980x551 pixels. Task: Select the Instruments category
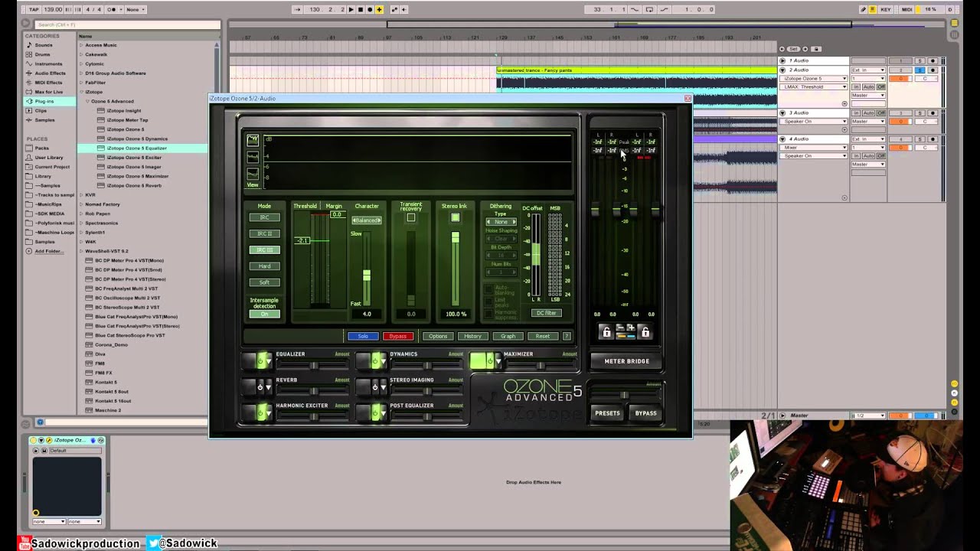point(48,64)
